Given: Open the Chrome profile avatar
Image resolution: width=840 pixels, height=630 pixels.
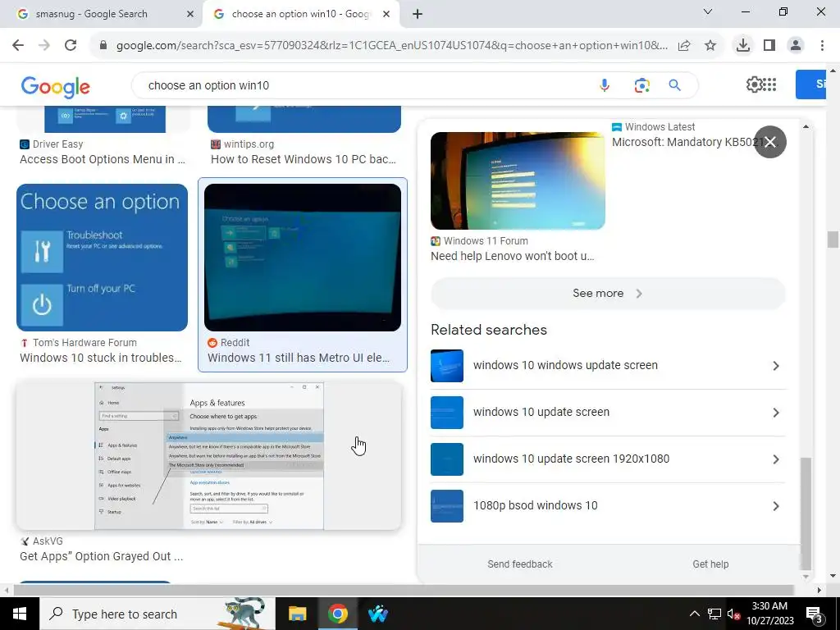Looking at the screenshot, I should click(796, 46).
